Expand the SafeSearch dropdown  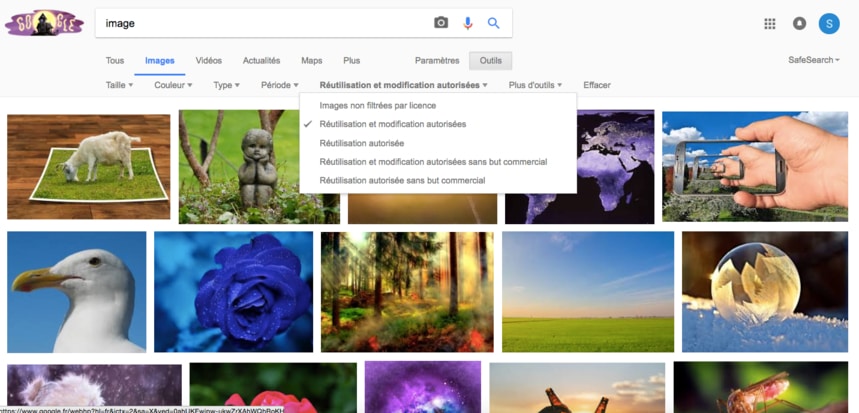tap(813, 60)
